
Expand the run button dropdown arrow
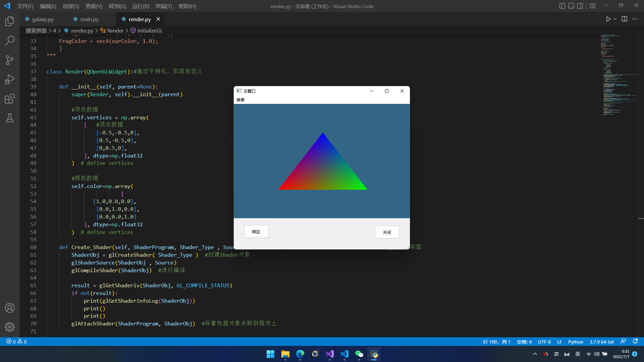pyautogui.click(x=615, y=19)
